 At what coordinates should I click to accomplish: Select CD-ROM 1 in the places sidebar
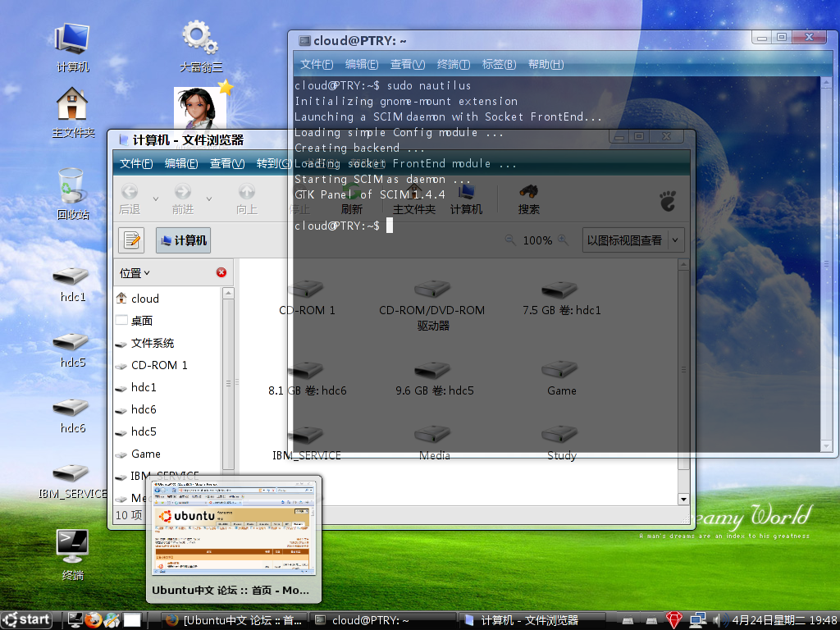click(167, 365)
